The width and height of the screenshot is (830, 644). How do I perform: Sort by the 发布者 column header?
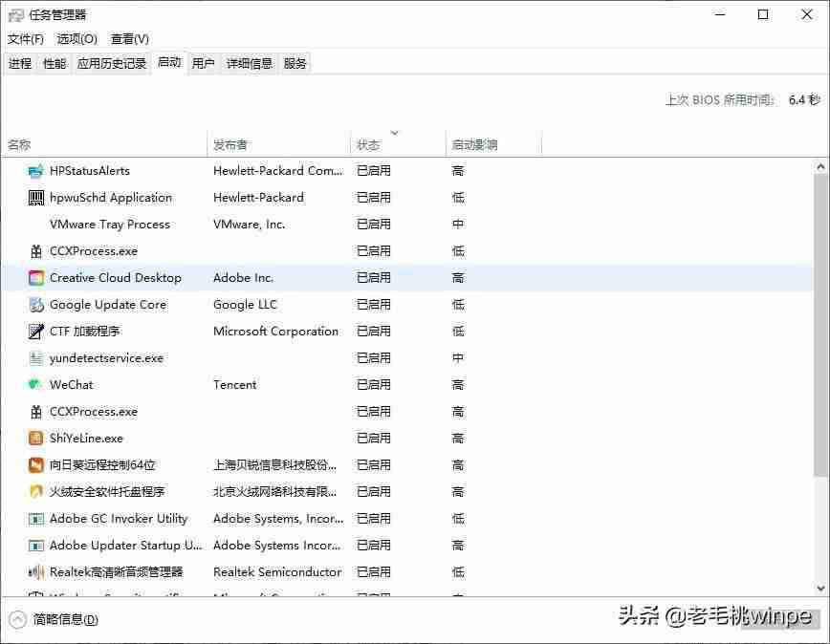[278, 144]
